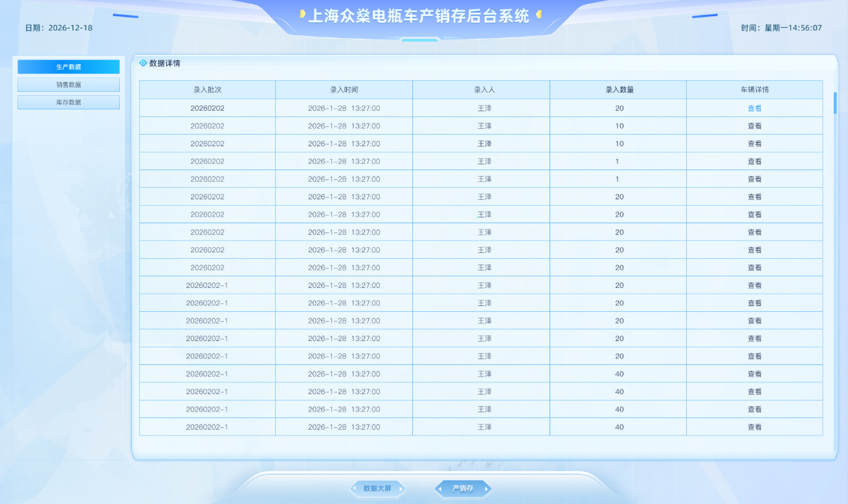The image size is (848, 504).
Task: Click the blue 查看 link in first row
Action: (755, 108)
